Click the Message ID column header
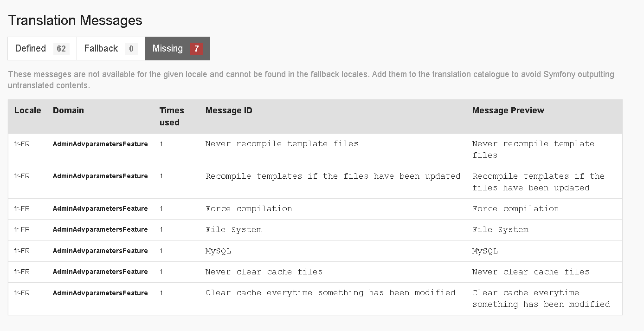Viewport: 644px width, 331px height. [x=229, y=110]
